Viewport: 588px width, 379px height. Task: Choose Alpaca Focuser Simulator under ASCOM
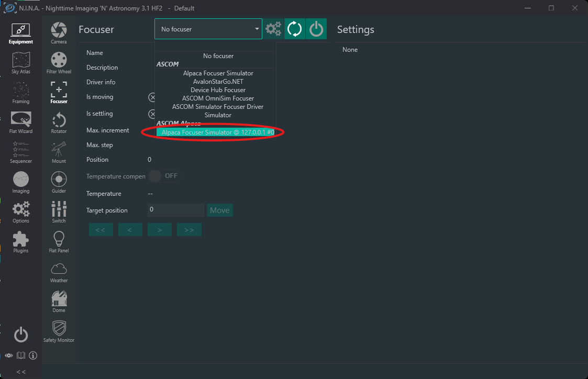point(218,73)
